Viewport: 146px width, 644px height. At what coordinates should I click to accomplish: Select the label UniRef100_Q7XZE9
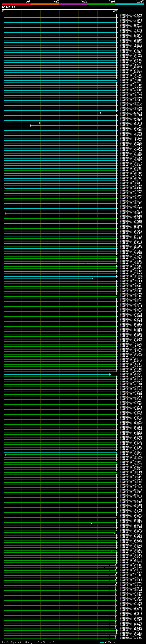[131, 278]
